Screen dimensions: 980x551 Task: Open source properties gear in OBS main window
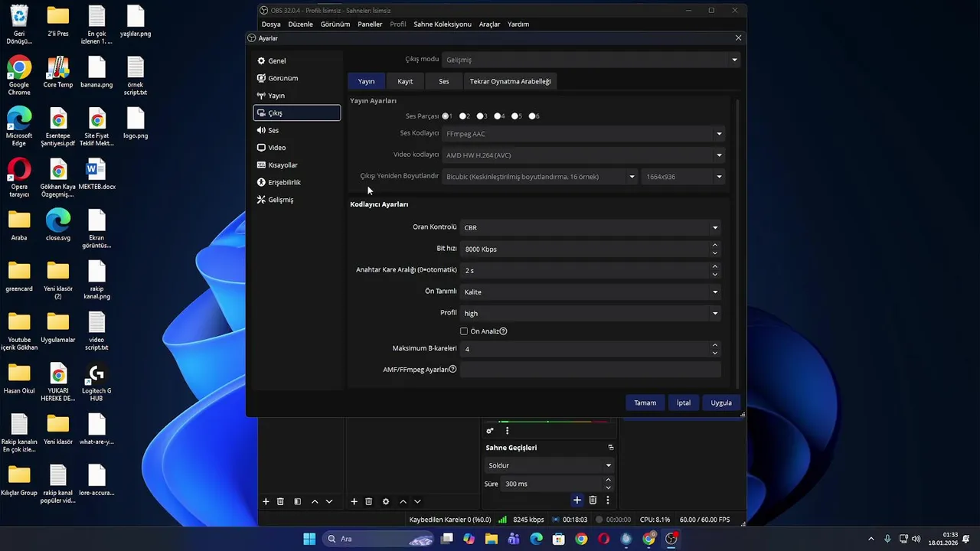point(386,501)
